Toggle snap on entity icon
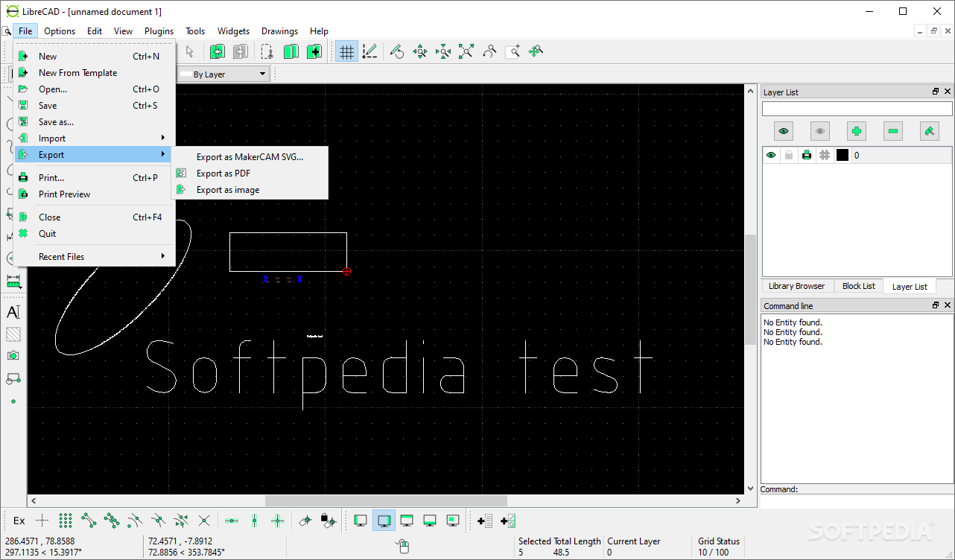The width and height of the screenshot is (955, 560). click(x=112, y=521)
